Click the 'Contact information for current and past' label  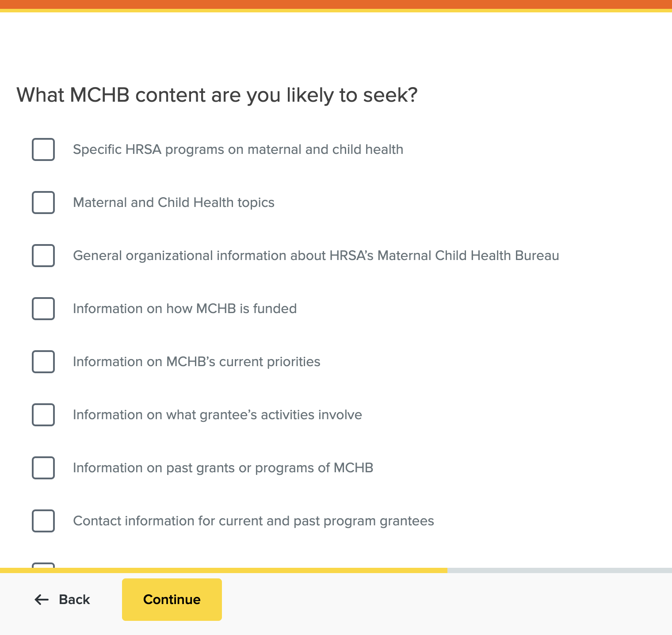253,521
